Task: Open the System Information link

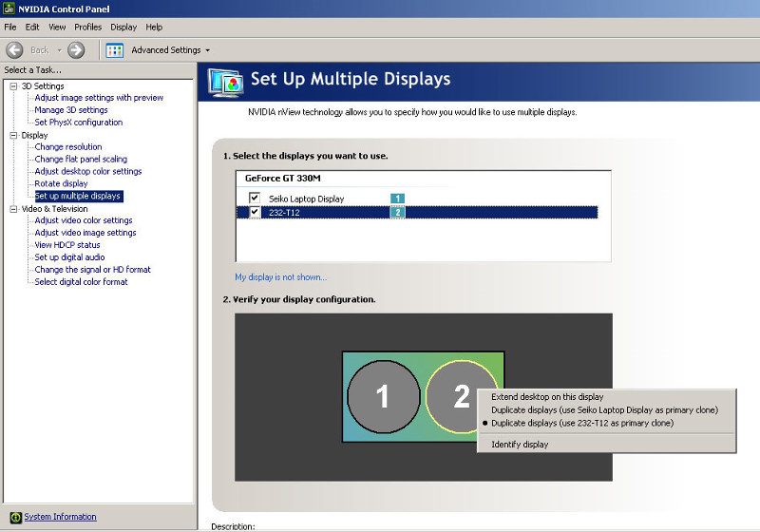Action: point(60,517)
